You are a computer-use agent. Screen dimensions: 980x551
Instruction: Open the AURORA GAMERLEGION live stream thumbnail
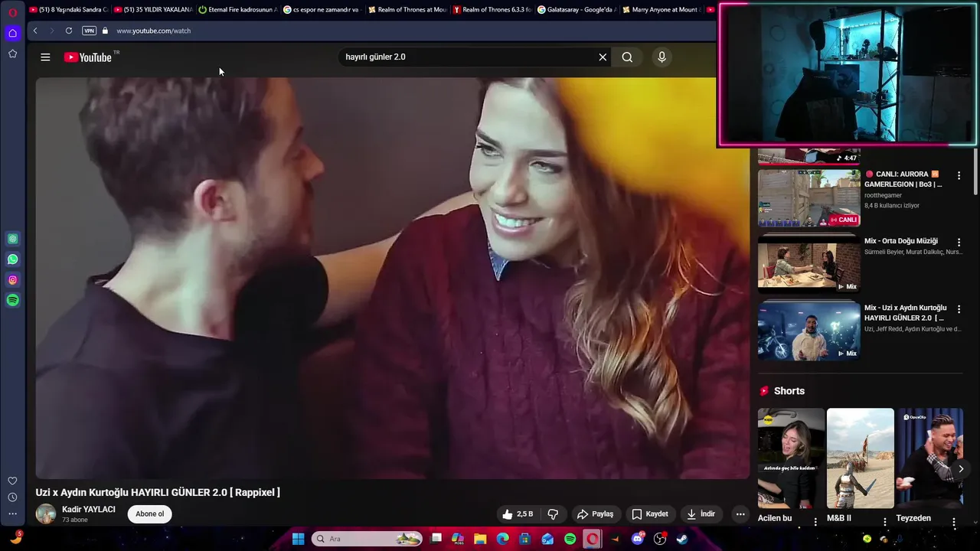(809, 198)
